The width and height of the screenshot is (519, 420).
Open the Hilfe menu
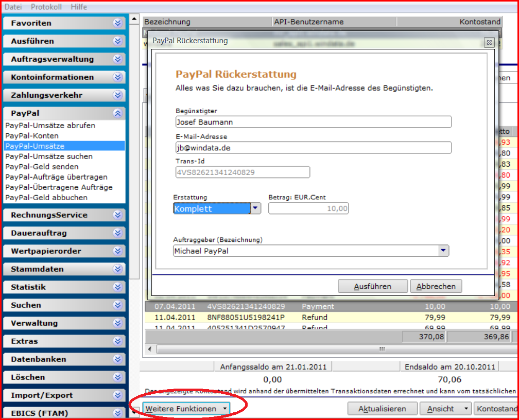point(79,7)
